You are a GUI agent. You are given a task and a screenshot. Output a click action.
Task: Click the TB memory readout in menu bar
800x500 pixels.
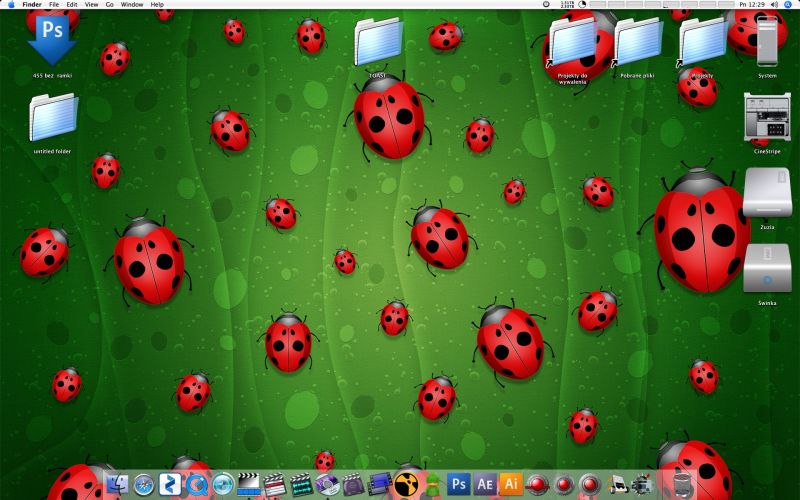click(x=567, y=4)
